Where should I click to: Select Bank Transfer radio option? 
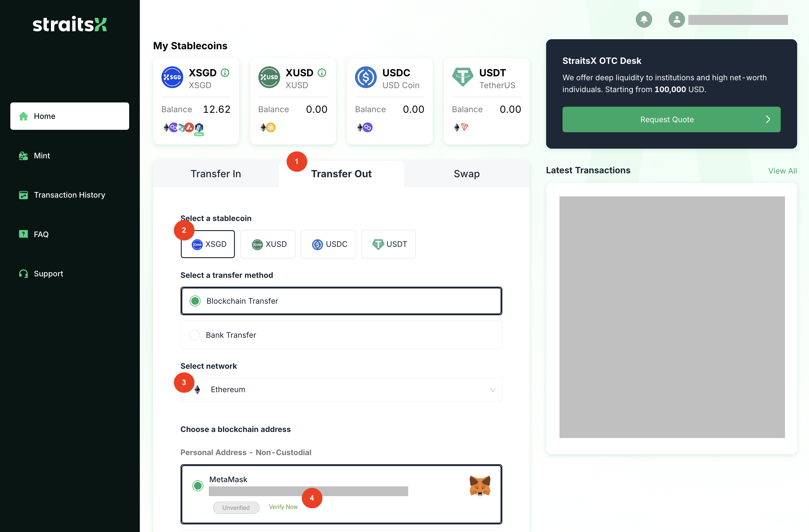click(x=195, y=335)
